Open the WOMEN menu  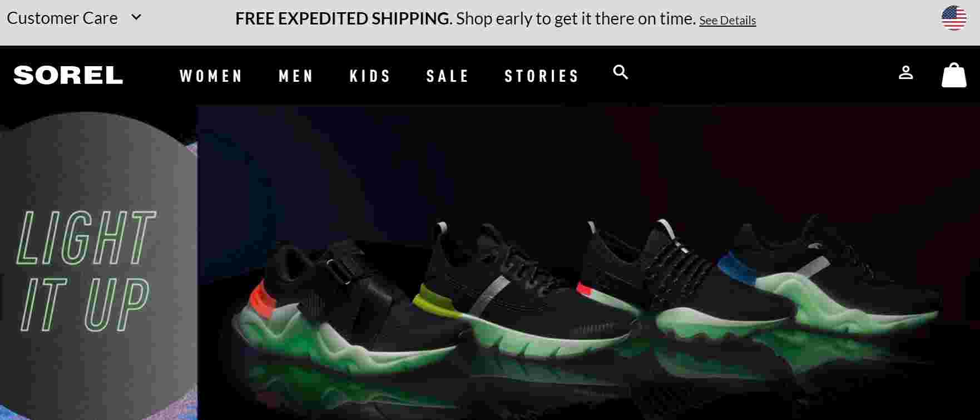coord(211,76)
